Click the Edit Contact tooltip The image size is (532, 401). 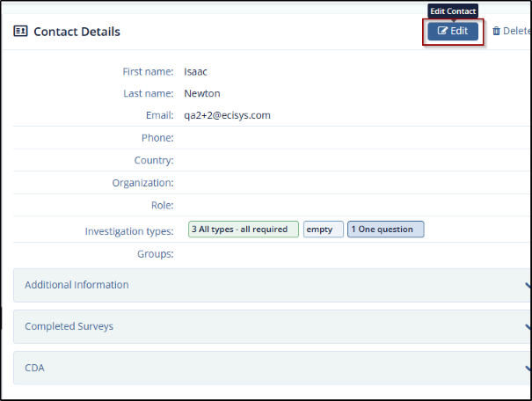coord(453,11)
